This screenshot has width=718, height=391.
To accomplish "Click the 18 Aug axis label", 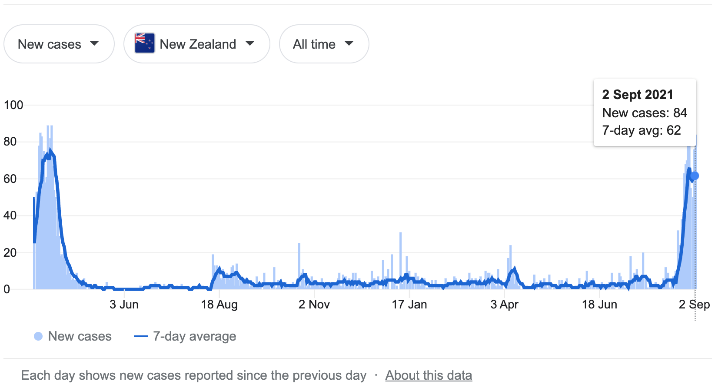I will pos(219,304).
